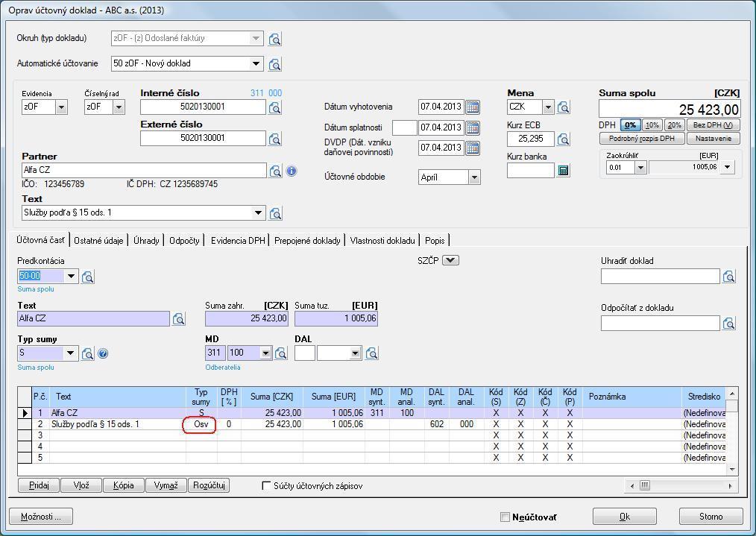Open lookup icon next to DAL account
The width and height of the screenshot is (756, 536).
371,353
